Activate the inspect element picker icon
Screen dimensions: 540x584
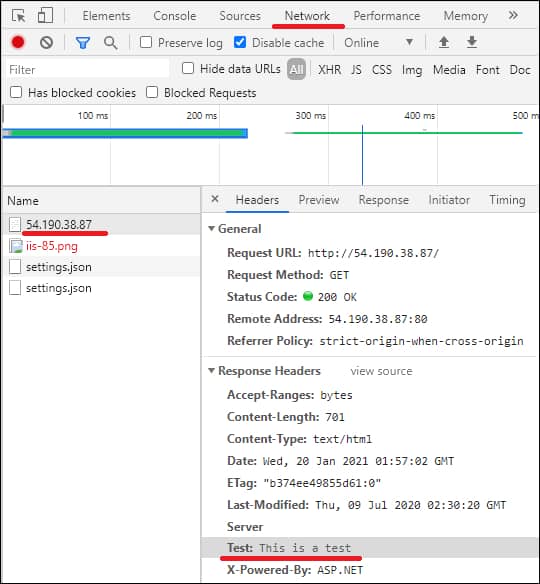[x=18, y=16]
